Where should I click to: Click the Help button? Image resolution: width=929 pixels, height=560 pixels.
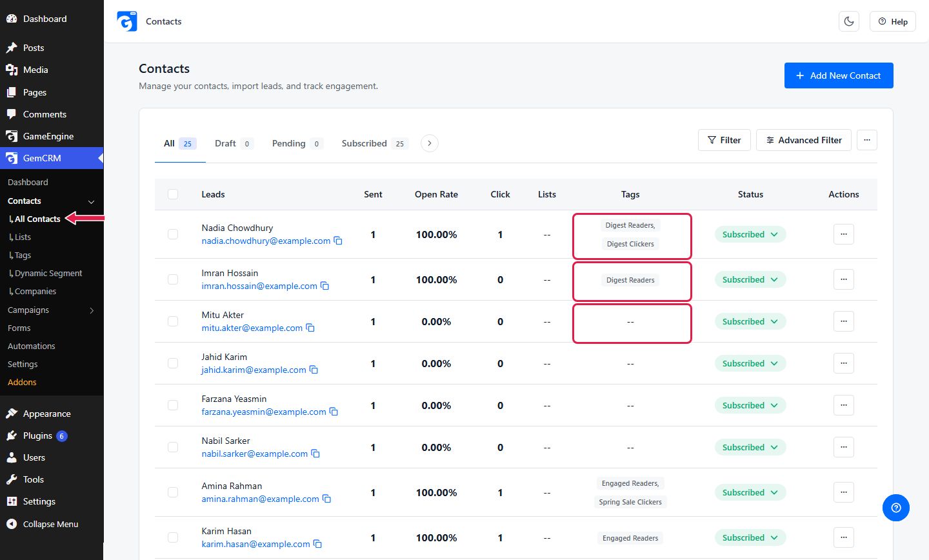tap(893, 21)
